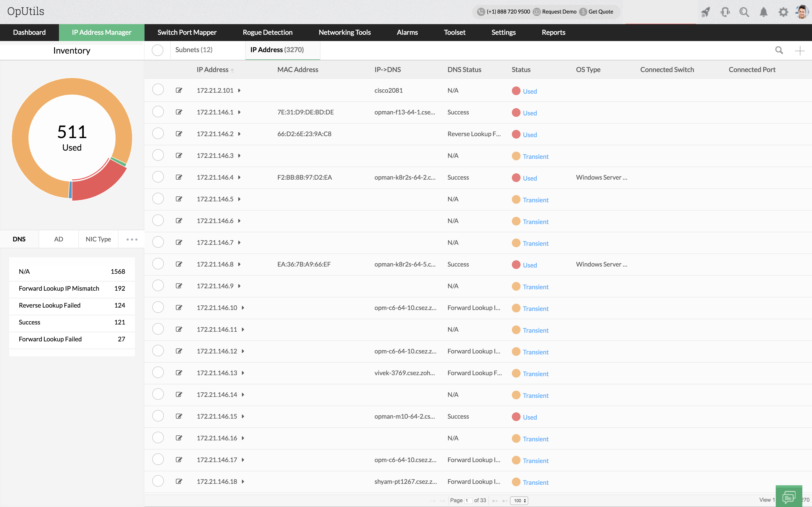
Task: Open the headset support icon
Action: click(x=725, y=12)
